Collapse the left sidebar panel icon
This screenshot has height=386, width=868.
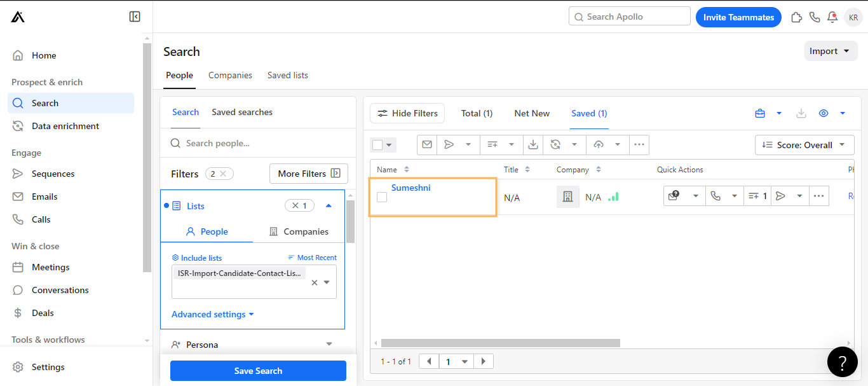click(x=135, y=17)
